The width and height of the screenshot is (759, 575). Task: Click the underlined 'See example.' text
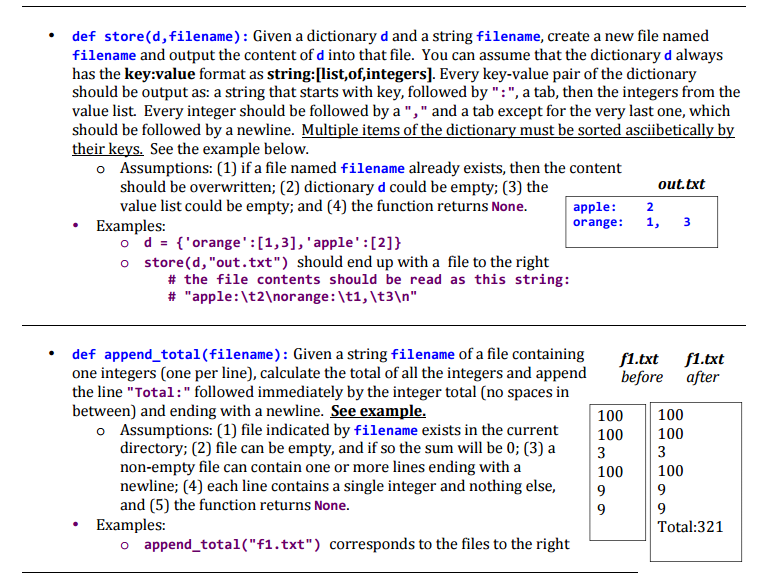pyautogui.click(x=378, y=411)
